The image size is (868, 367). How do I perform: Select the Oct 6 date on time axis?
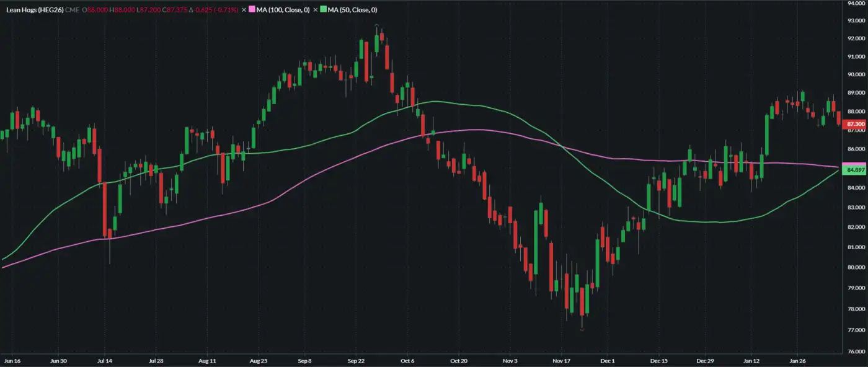407,360
